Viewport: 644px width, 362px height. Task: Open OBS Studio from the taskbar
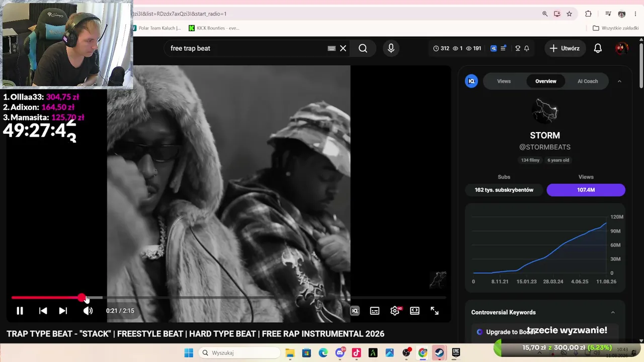pyautogui.click(x=407, y=353)
